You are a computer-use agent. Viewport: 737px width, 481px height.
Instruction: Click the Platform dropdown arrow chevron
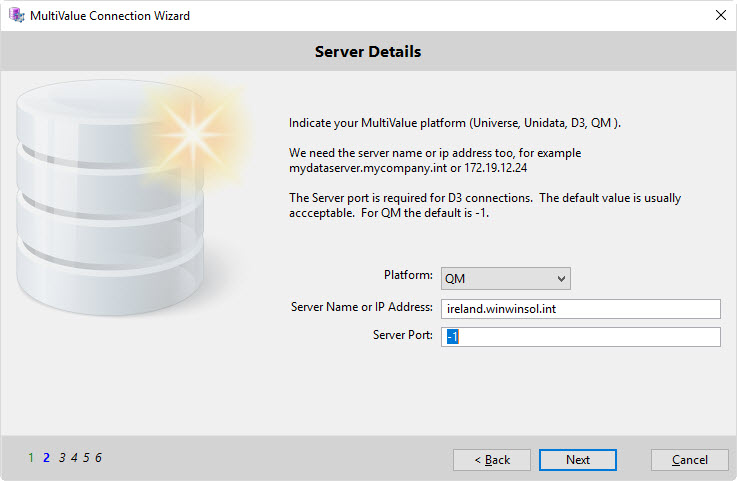coord(561,279)
